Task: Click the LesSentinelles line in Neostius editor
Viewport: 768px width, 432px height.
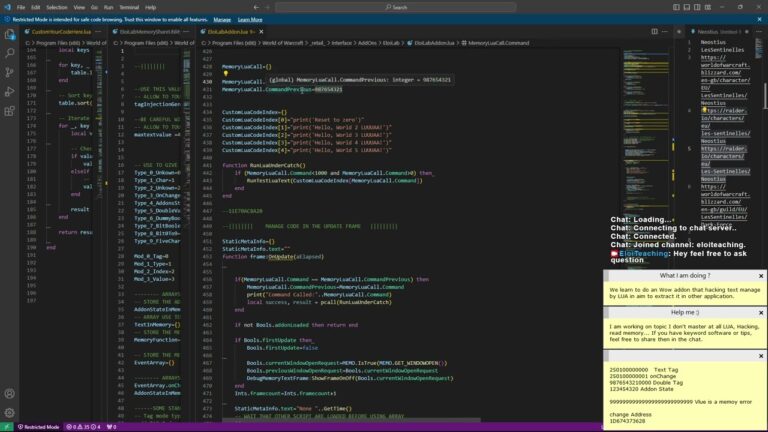Action: [x=722, y=50]
